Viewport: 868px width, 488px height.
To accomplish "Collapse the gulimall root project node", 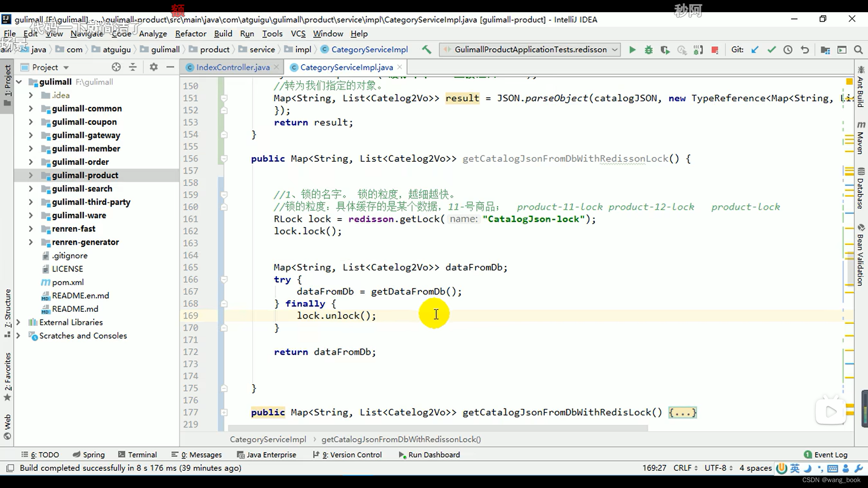I will (19, 82).
